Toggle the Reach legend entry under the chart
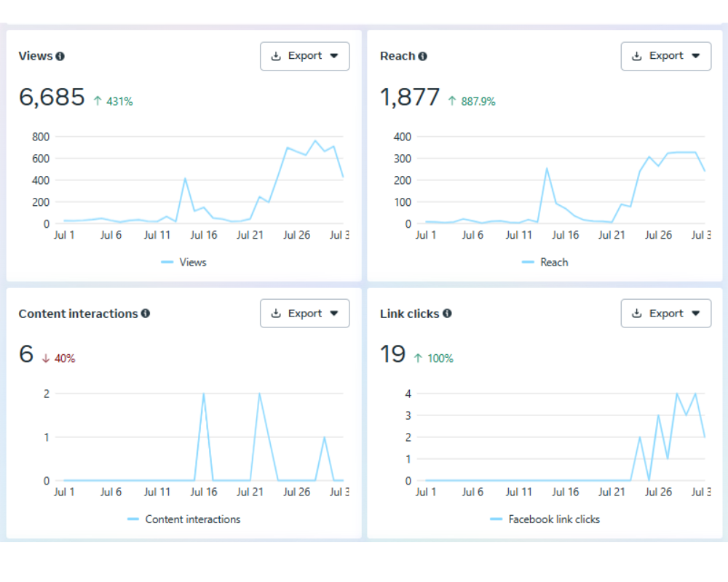Viewport: 728px width, 582px height. tap(545, 262)
